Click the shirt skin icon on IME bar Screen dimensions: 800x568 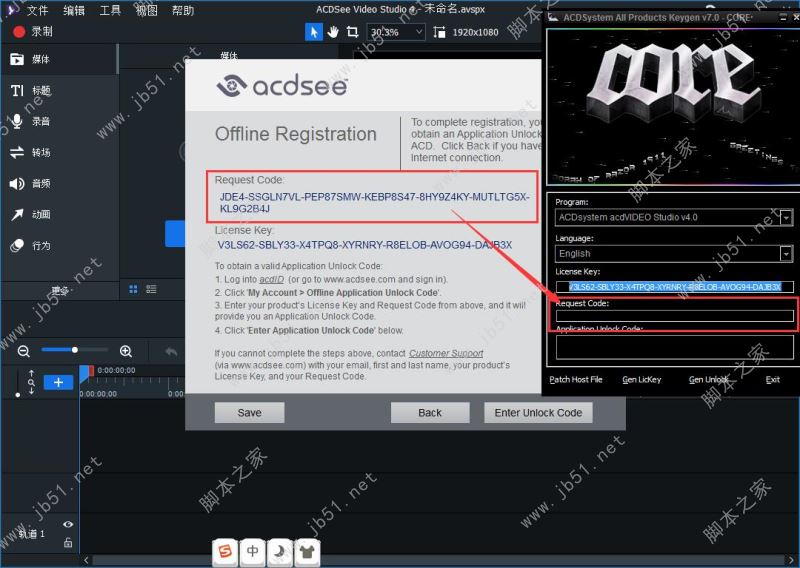[x=307, y=551]
